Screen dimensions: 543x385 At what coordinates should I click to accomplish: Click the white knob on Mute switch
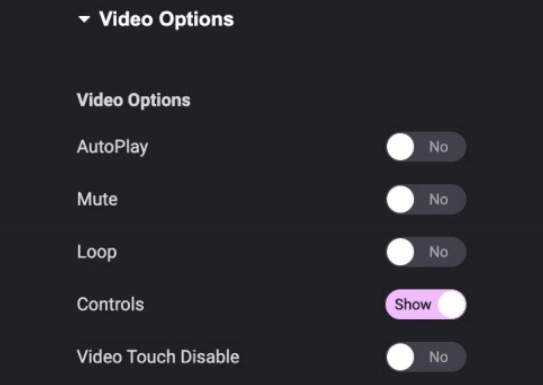pos(401,199)
